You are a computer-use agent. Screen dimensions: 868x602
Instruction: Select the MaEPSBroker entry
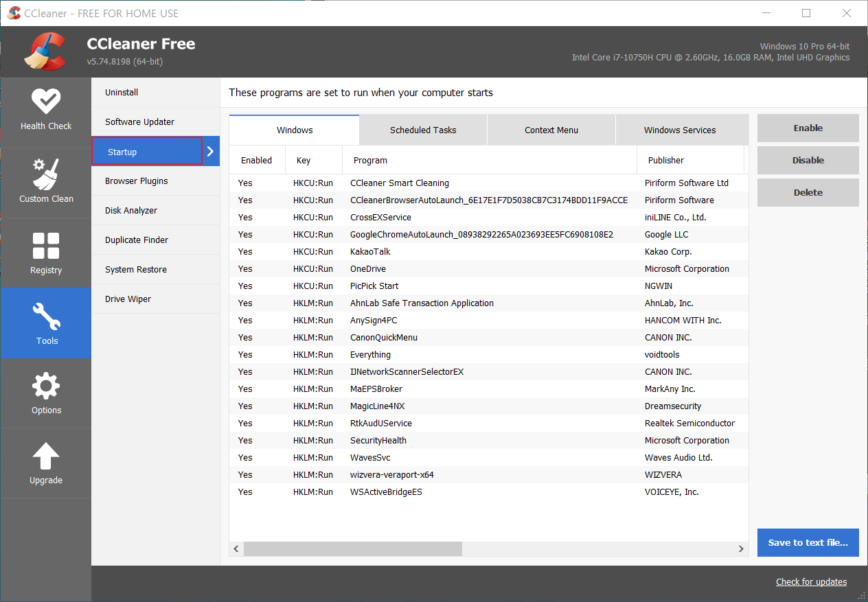click(489, 389)
